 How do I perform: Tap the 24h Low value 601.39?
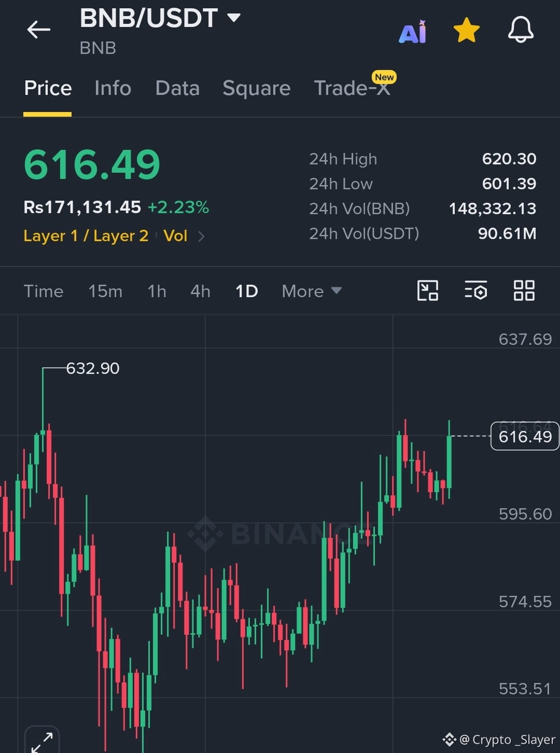[509, 184]
